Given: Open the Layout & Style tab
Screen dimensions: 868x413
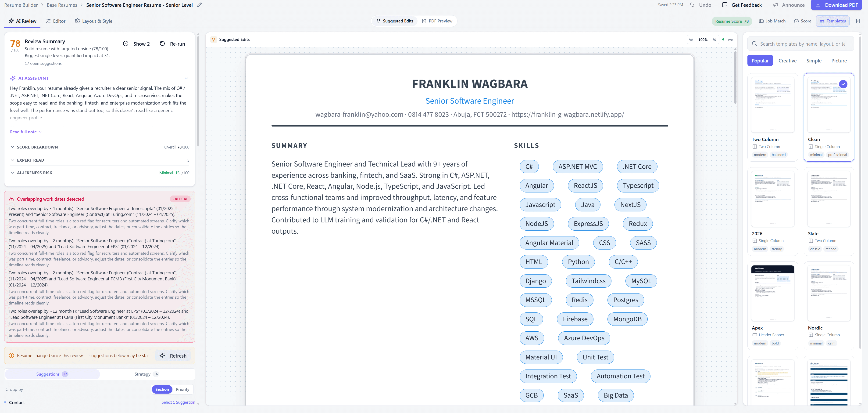Looking at the screenshot, I should tap(94, 21).
